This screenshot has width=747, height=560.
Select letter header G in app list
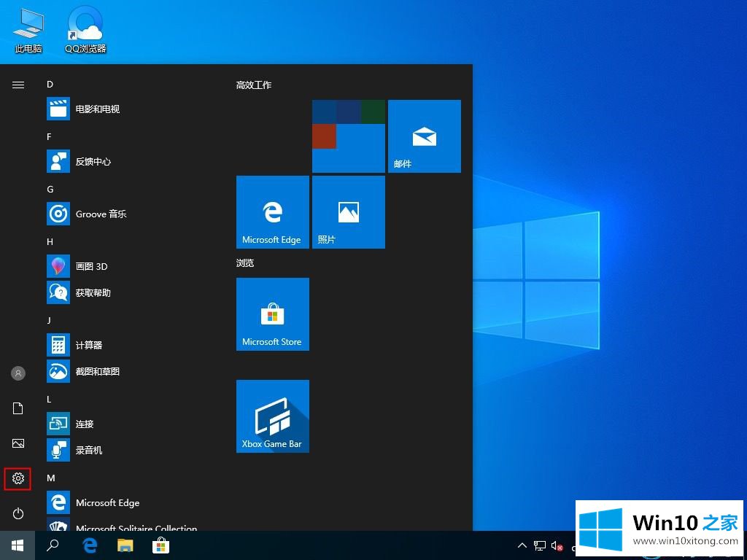point(50,190)
